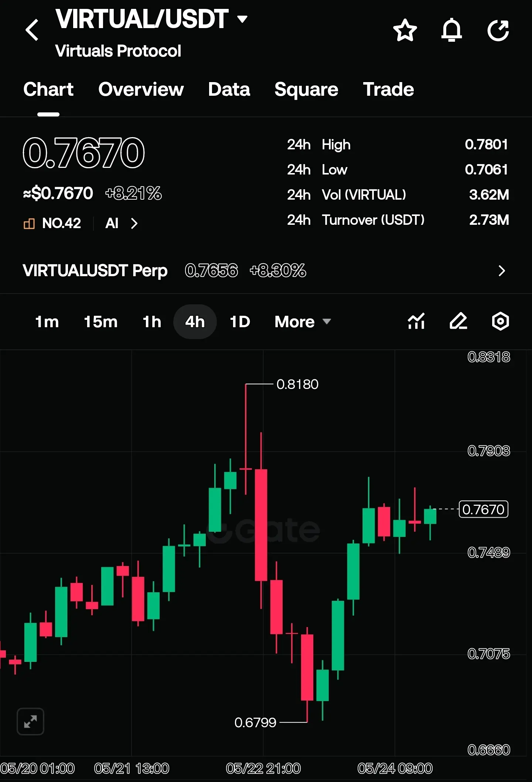Tap the 05/21 13:00 time axis label
This screenshot has height=782, width=532.
point(132,768)
